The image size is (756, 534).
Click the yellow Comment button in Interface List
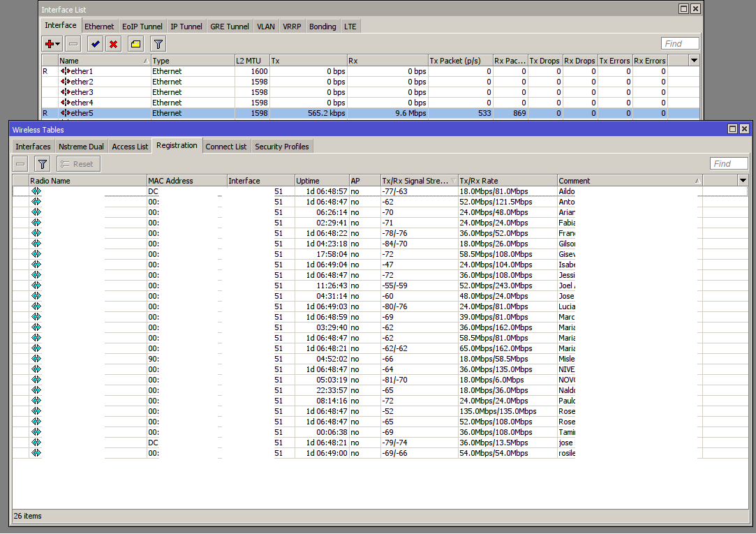click(136, 45)
